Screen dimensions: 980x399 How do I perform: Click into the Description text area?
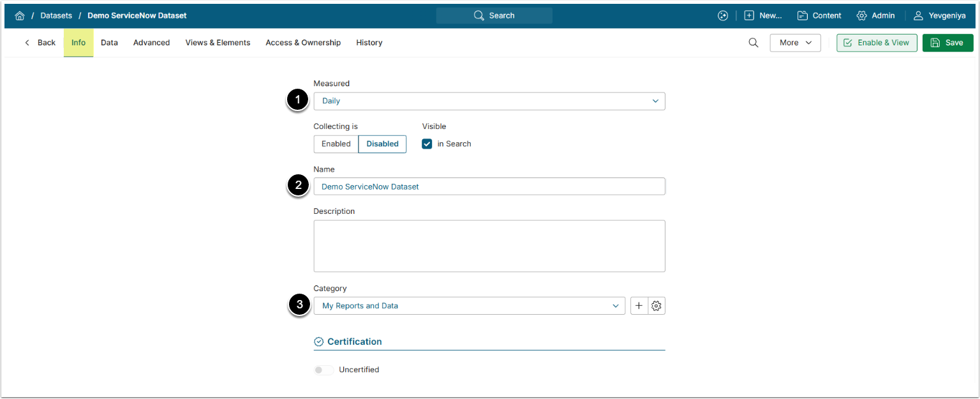click(x=489, y=246)
